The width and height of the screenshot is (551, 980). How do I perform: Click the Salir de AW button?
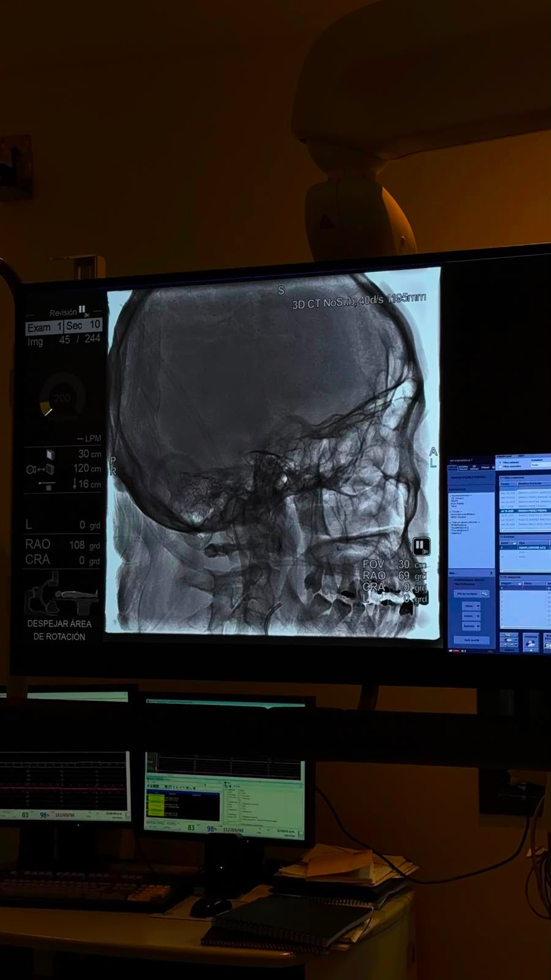[471, 640]
